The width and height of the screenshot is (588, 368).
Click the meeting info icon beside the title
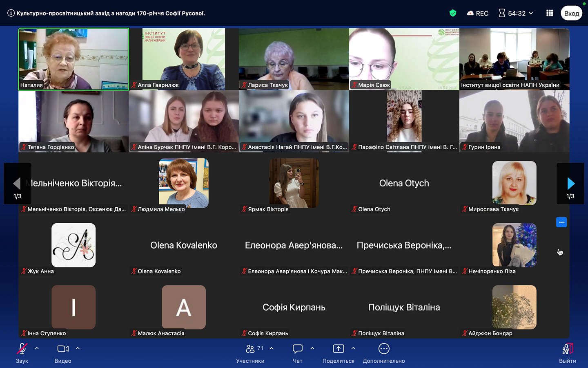click(x=11, y=13)
